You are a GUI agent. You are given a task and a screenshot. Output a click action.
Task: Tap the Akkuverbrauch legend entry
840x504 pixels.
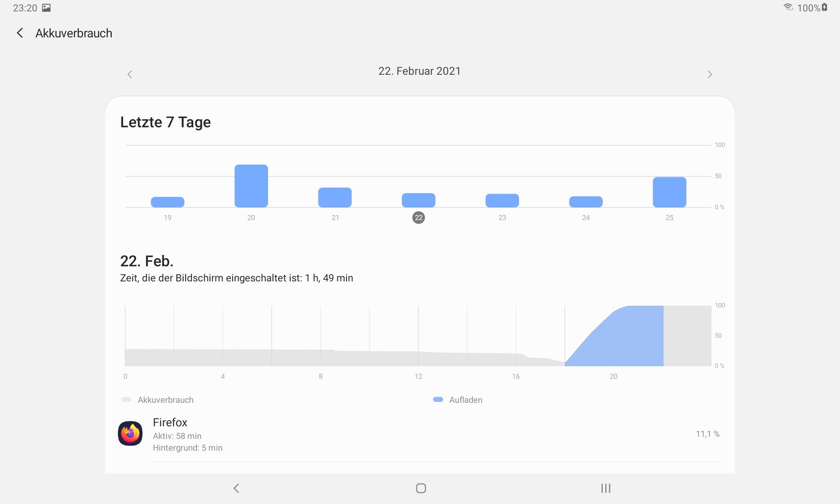click(157, 400)
